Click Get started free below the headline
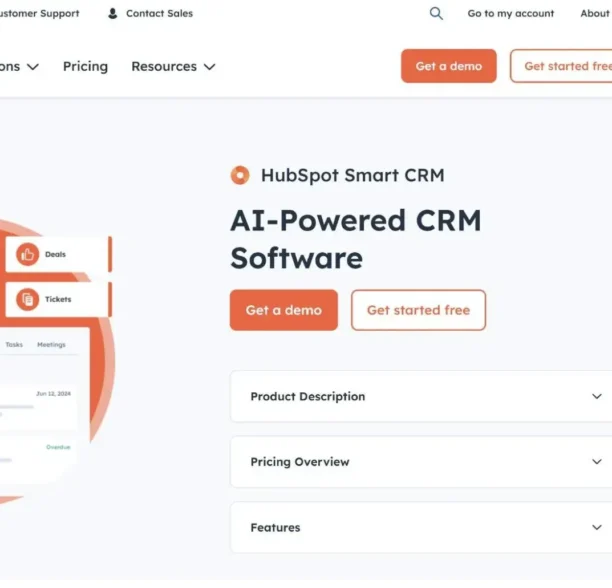This screenshot has height=588, width=612. (418, 310)
